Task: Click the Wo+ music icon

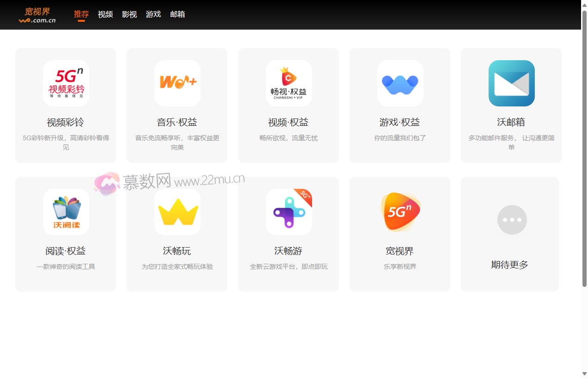Action: [x=178, y=83]
